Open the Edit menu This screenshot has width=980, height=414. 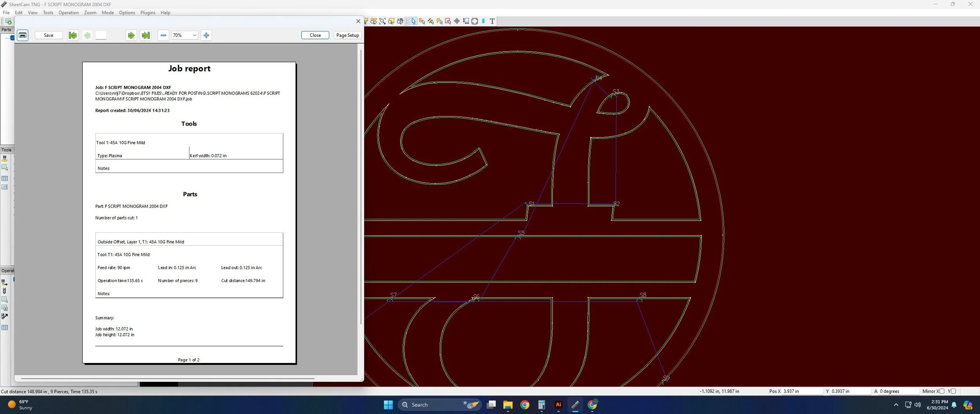click(19, 13)
